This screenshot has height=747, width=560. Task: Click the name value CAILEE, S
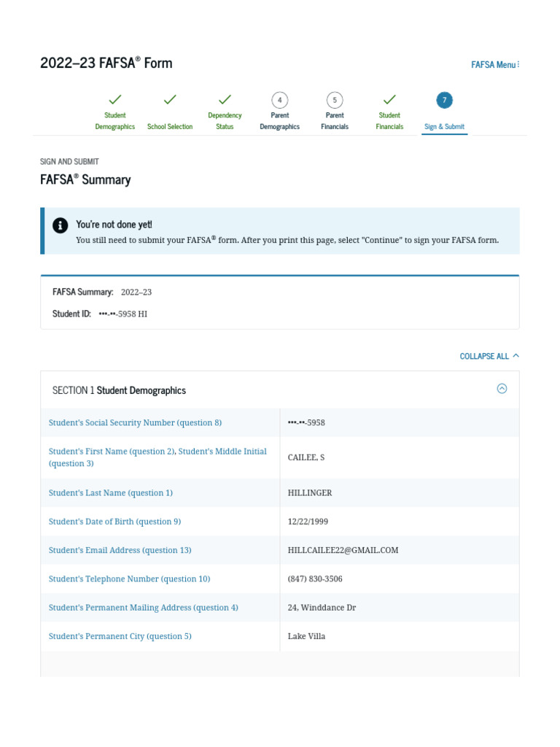coord(306,457)
